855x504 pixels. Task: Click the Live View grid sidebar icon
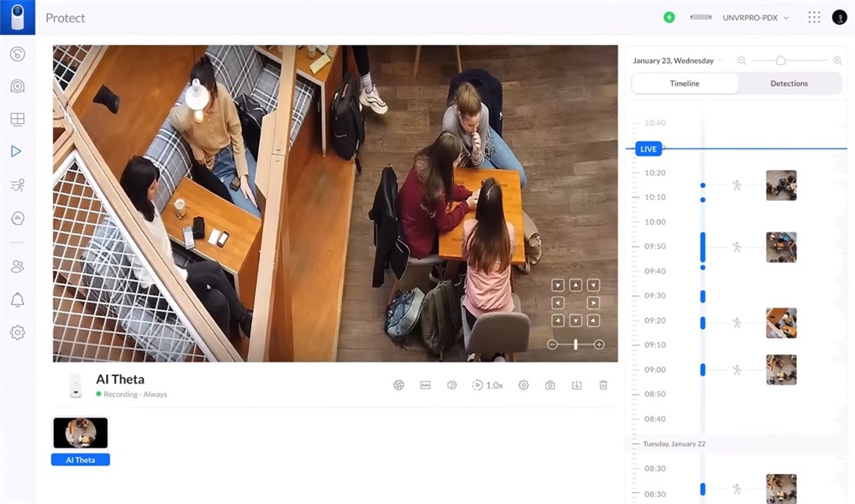16,119
